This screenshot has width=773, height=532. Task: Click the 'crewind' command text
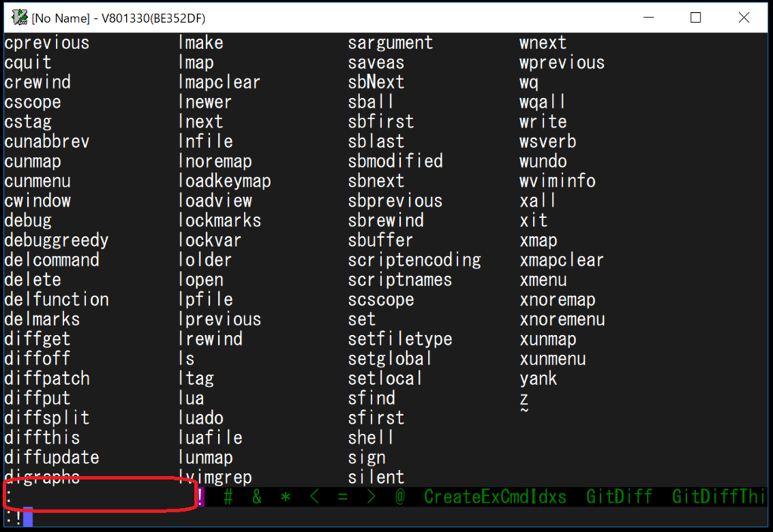coord(38,82)
